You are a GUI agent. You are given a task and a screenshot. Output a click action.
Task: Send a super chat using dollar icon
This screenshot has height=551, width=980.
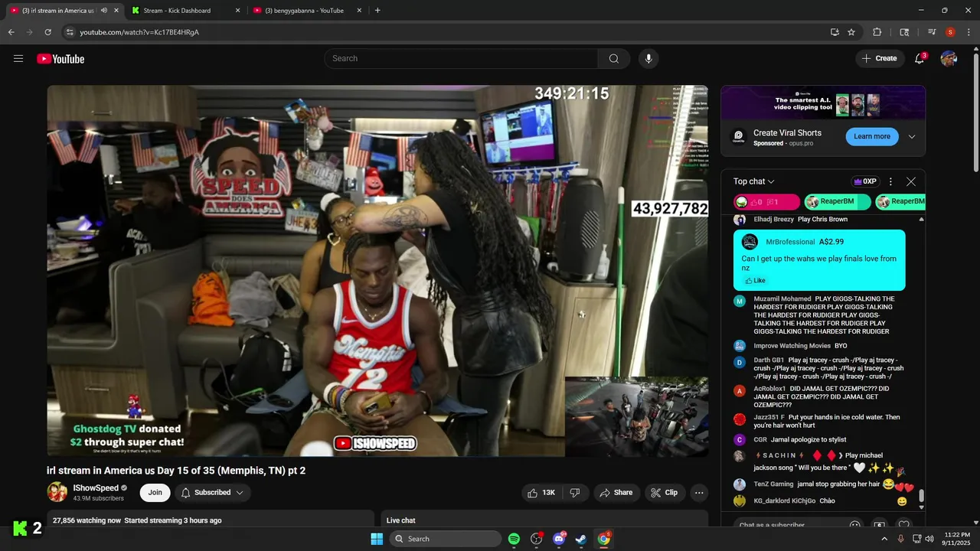[879, 525]
